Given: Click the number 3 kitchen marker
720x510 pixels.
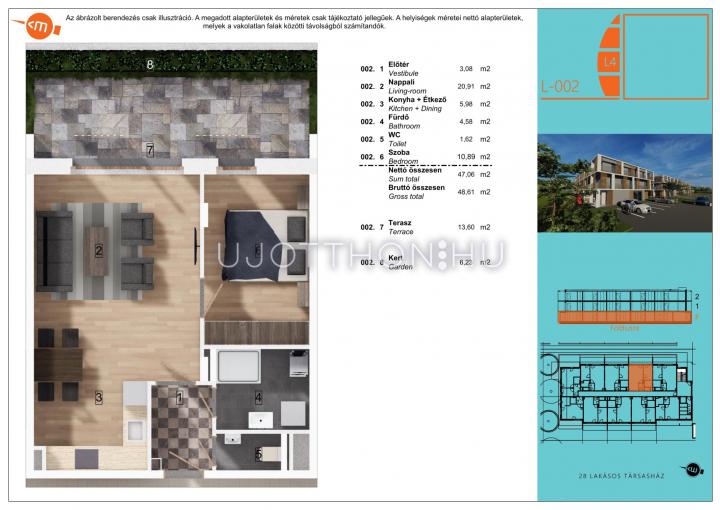Looking at the screenshot, I should 99,398.
